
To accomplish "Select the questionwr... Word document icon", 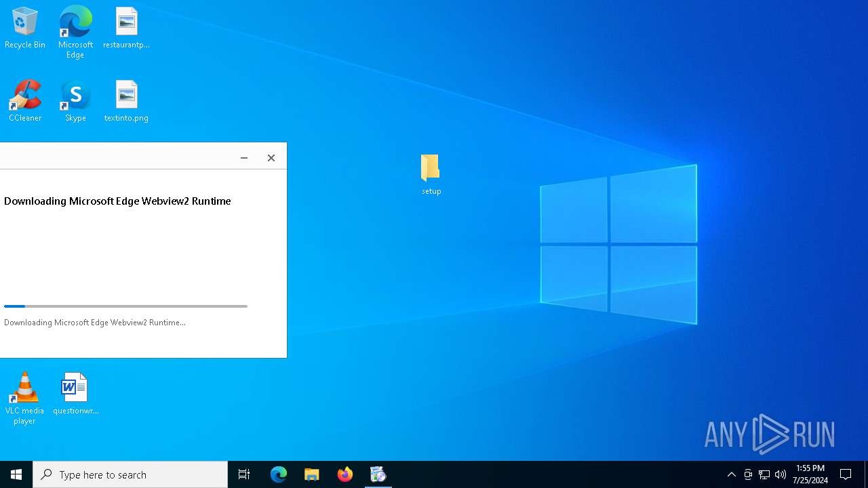I will click(75, 394).
